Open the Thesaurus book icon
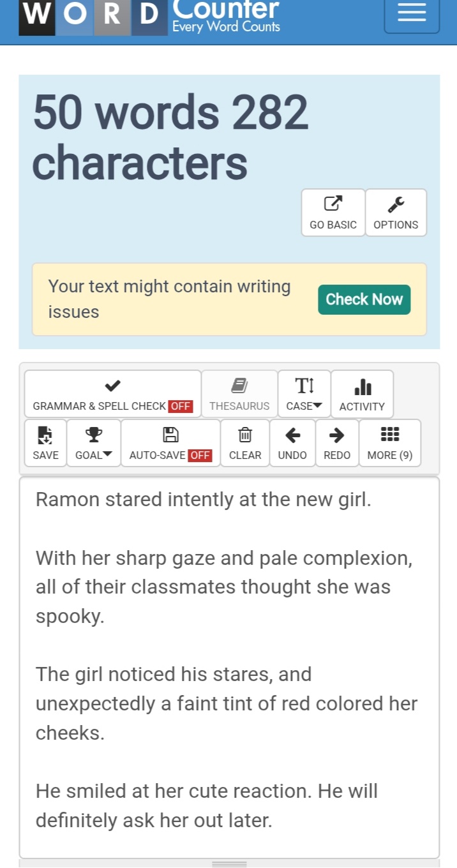The height and width of the screenshot is (868, 457). coord(239,385)
